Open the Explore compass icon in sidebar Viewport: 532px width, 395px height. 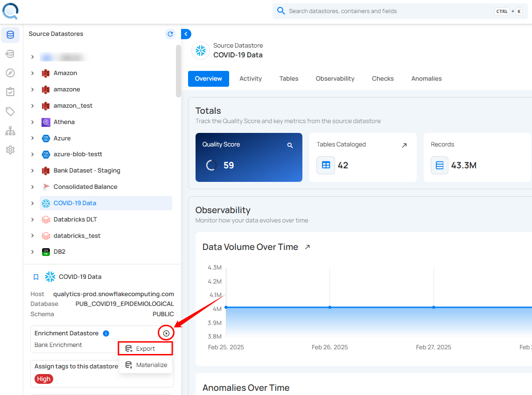coord(10,73)
